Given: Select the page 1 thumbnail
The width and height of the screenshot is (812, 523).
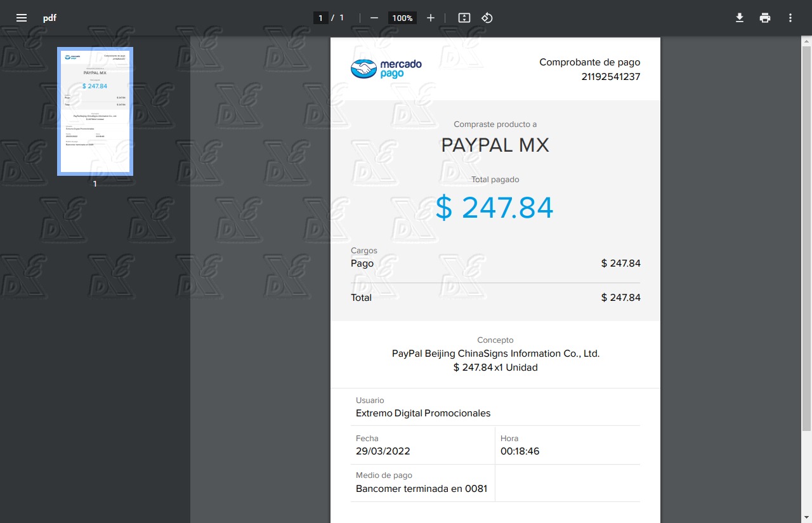Looking at the screenshot, I should pos(95,111).
